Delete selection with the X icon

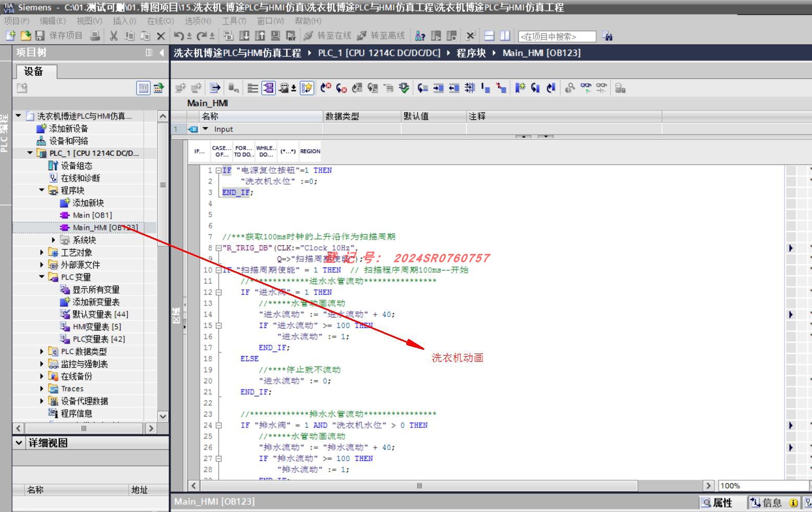click(161, 35)
